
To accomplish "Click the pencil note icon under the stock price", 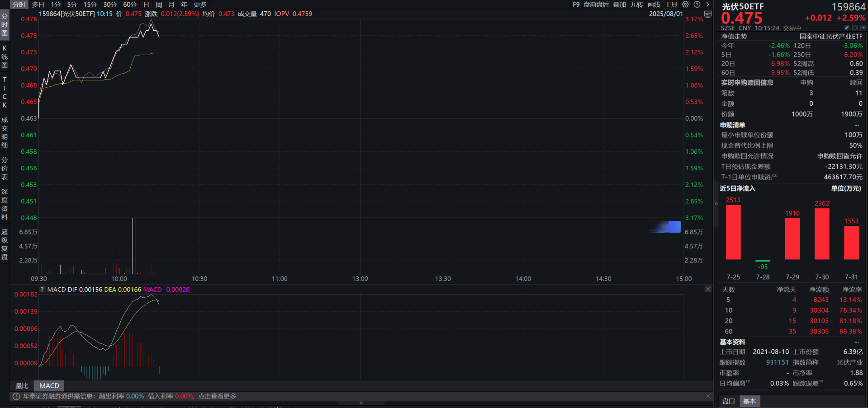I will point(847,28).
